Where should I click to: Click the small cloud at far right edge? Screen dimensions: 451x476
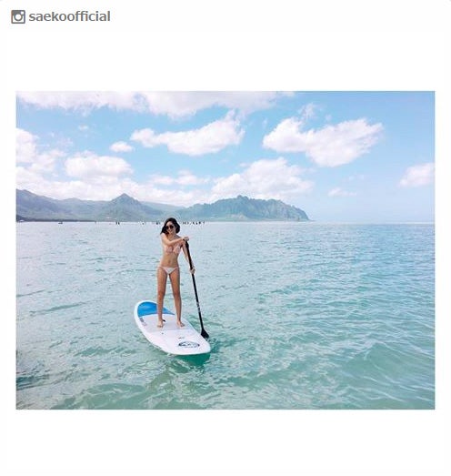click(x=417, y=175)
